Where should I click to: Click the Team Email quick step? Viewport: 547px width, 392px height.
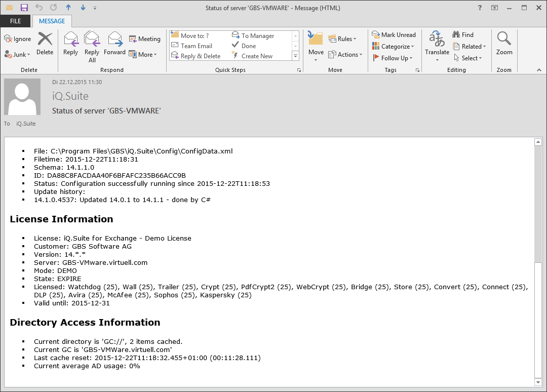point(196,46)
